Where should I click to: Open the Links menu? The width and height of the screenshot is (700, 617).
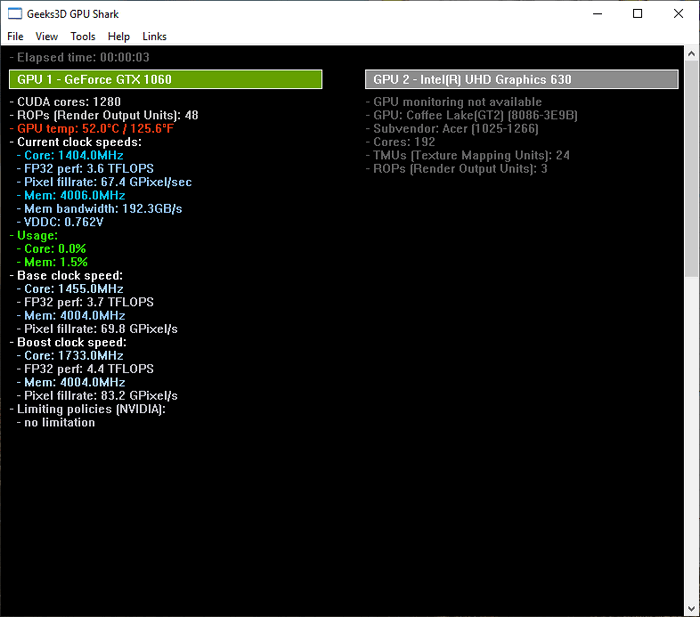click(155, 36)
